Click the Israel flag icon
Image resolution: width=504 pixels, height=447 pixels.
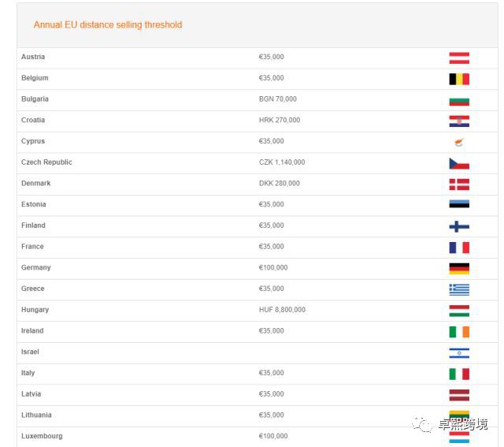[459, 352]
